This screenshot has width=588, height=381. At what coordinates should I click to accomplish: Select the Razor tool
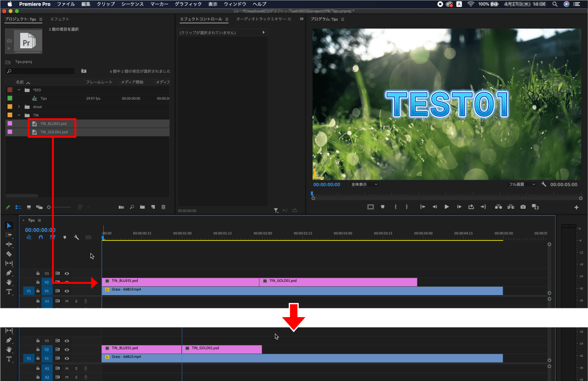click(x=9, y=254)
